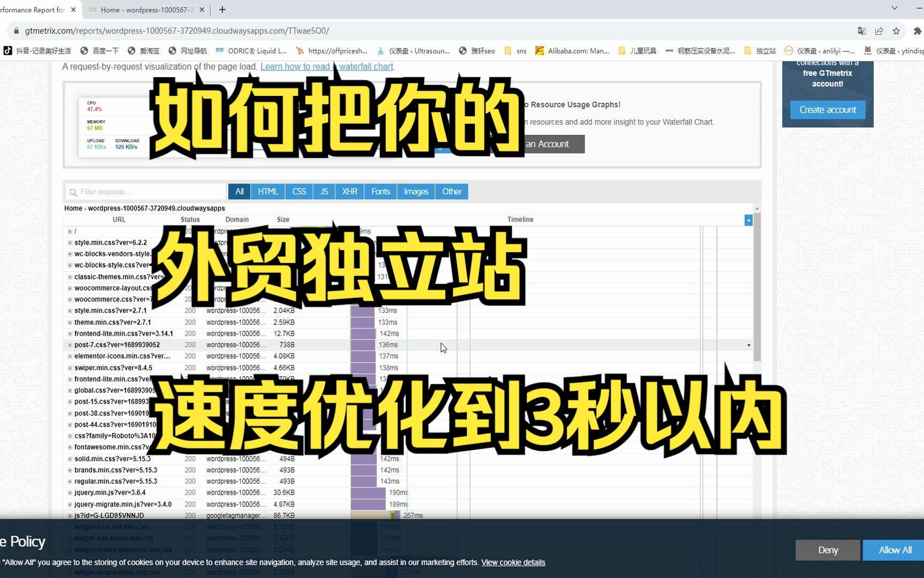The image size is (924, 578).
Task: Click the share page icon in address bar
Action: click(879, 31)
